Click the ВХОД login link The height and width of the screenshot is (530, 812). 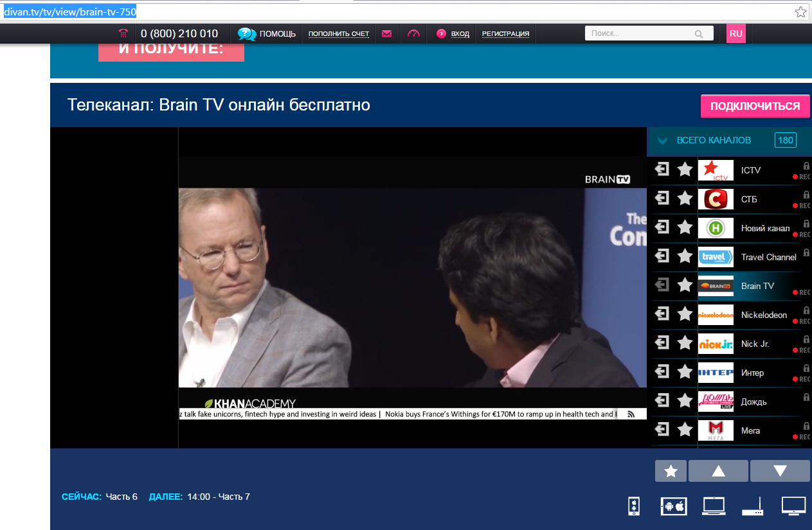(460, 33)
